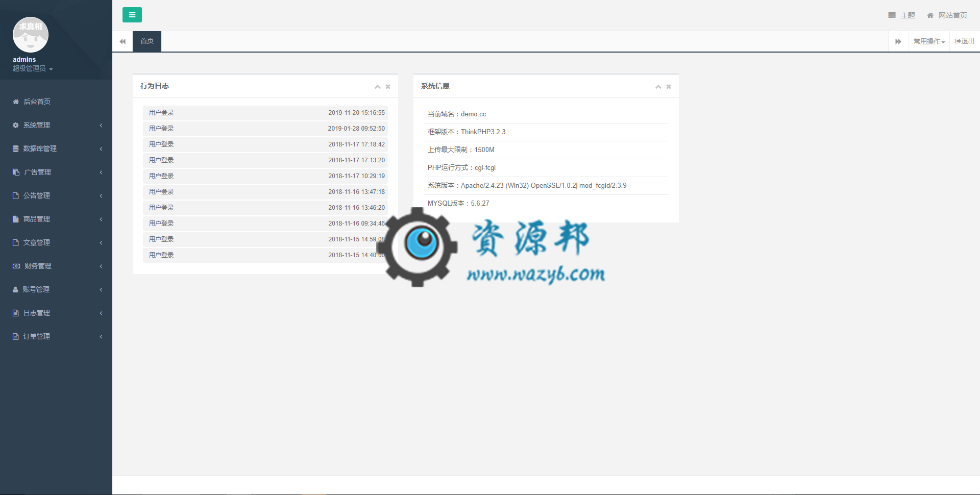Image resolution: width=980 pixels, height=495 pixels.
Task: Click the home icon beside 后台首页
Action: coord(16,102)
